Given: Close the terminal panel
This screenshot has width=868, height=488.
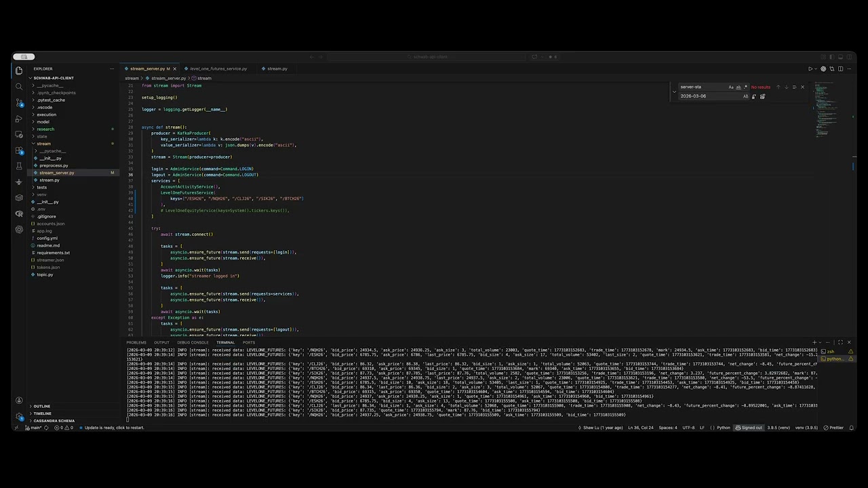Looking at the screenshot, I should tap(849, 342).
